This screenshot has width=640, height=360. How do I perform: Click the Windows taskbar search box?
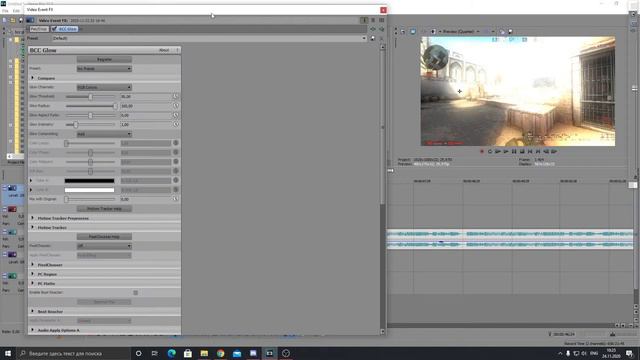point(73,353)
